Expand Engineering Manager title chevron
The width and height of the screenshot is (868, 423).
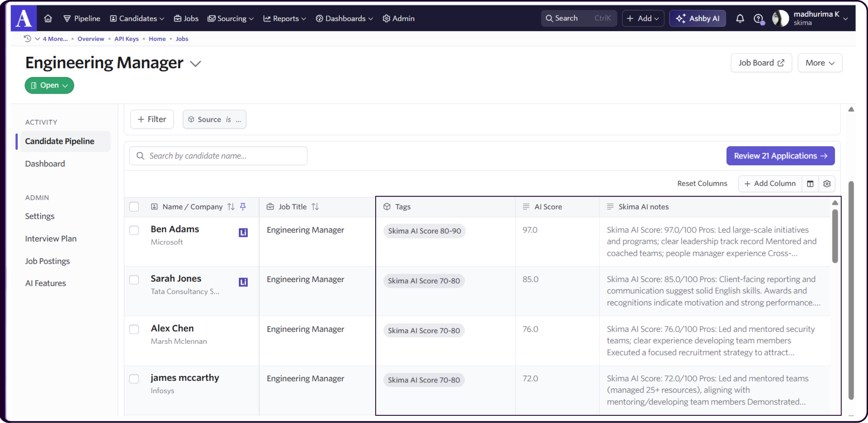pos(196,63)
